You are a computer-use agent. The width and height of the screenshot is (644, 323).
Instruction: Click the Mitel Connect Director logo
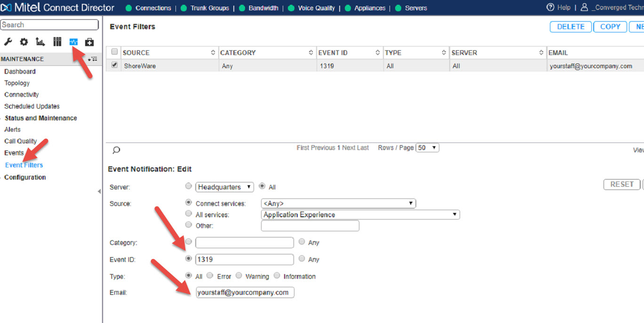[58, 8]
